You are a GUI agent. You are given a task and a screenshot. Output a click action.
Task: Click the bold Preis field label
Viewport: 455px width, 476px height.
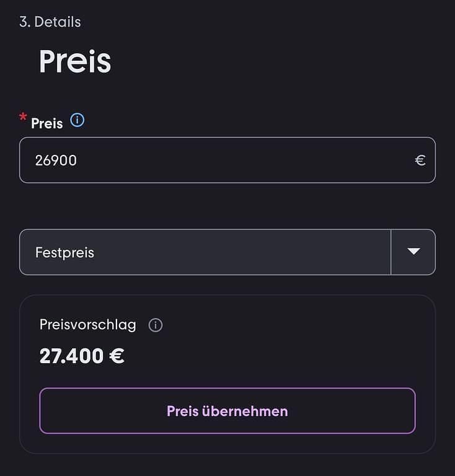47,123
